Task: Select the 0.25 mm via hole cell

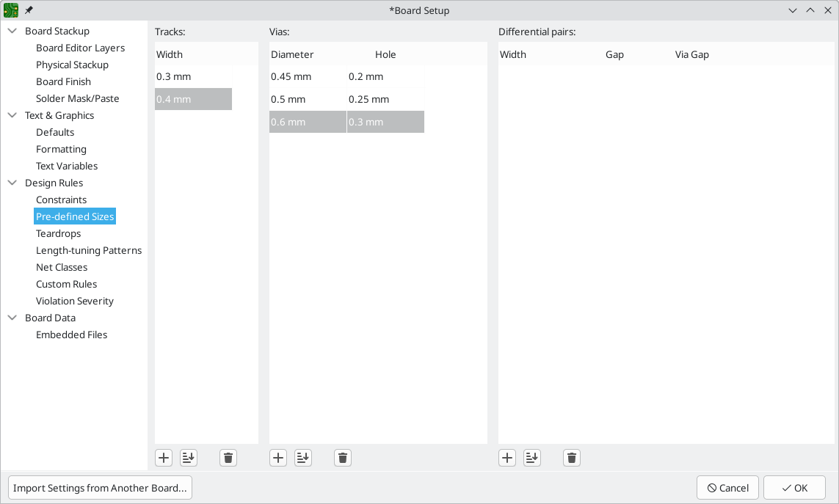Action: [385, 99]
